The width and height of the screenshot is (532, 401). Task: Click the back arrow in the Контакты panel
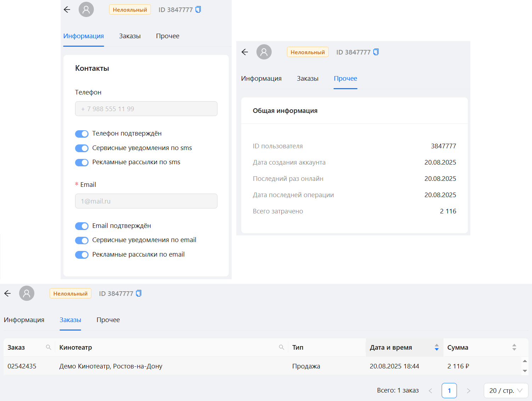click(67, 10)
